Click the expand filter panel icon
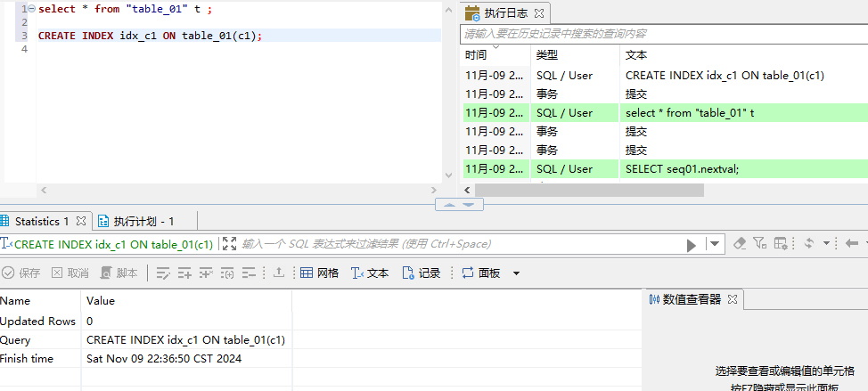The height and width of the screenshot is (391, 868). click(x=229, y=244)
